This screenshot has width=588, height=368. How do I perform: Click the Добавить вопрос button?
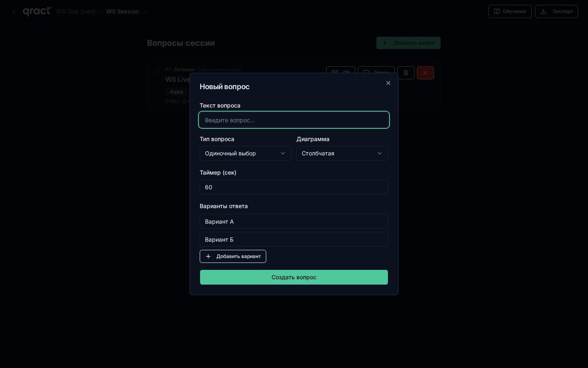coord(408,43)
